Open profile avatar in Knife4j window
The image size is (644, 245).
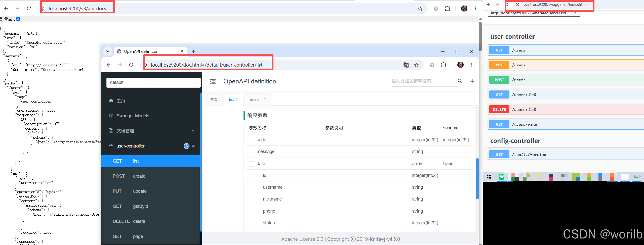click(x=460, y=65)
